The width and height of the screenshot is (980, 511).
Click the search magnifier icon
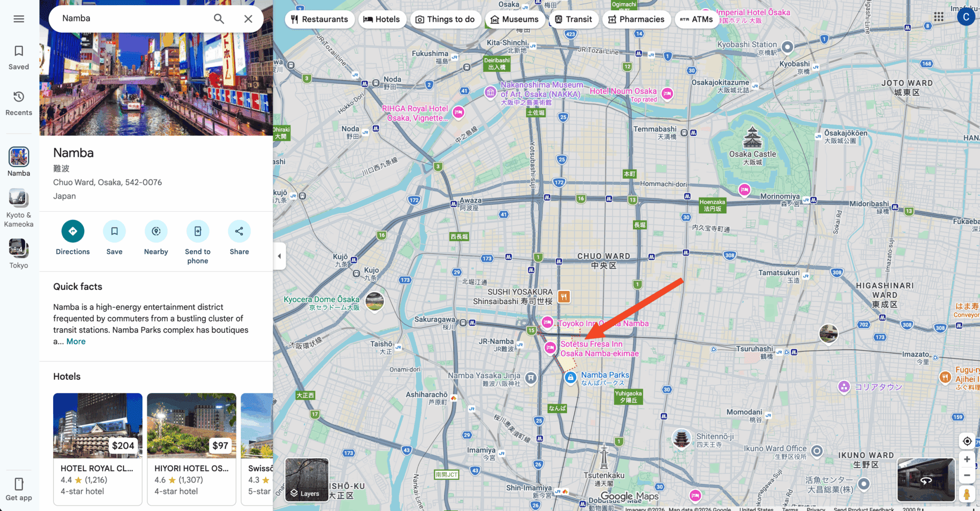tap(218, 19)
